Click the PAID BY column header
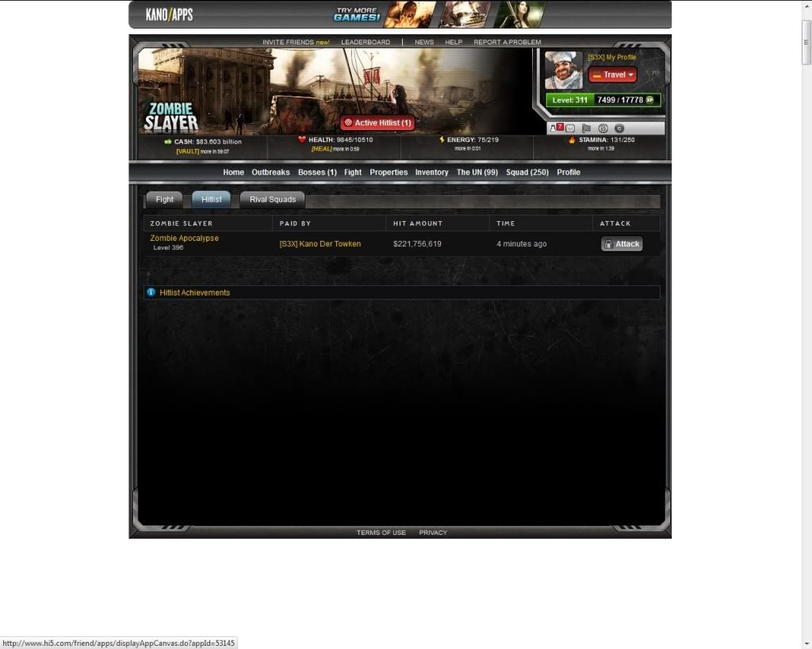 coord(295,223)
